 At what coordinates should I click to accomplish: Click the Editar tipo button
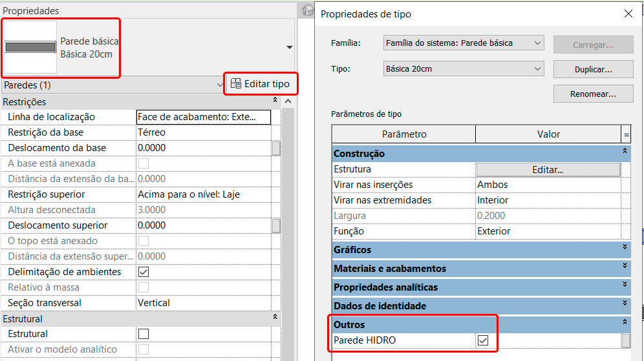tap(261, 84)
